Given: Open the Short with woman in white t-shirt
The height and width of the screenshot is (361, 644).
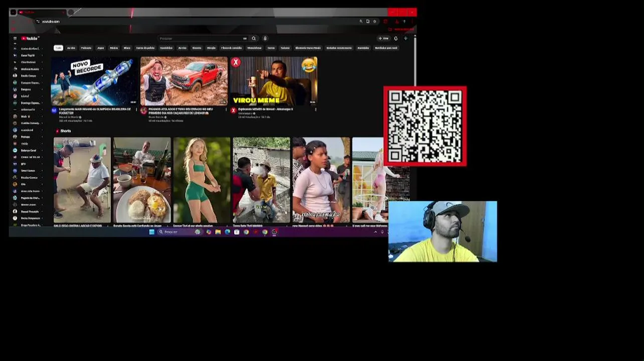Looking at the screenshot, I should coord(321,180).
